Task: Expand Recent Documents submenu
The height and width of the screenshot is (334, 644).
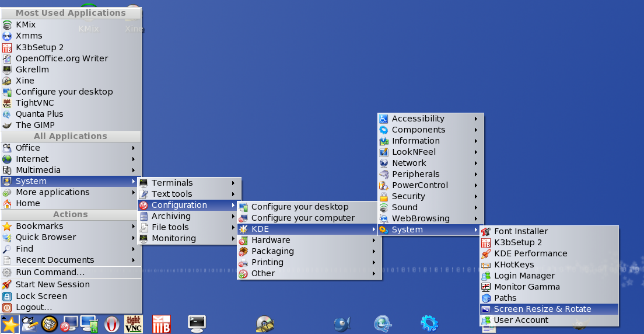Action: 71,260
